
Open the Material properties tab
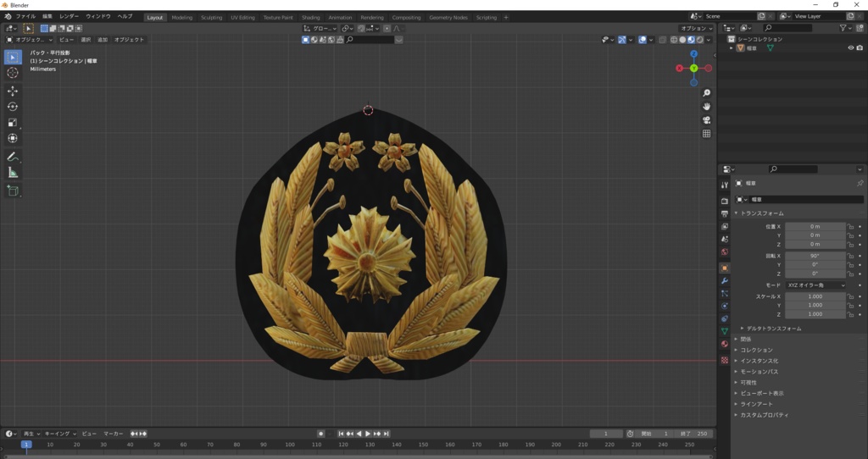coord(725,344)
